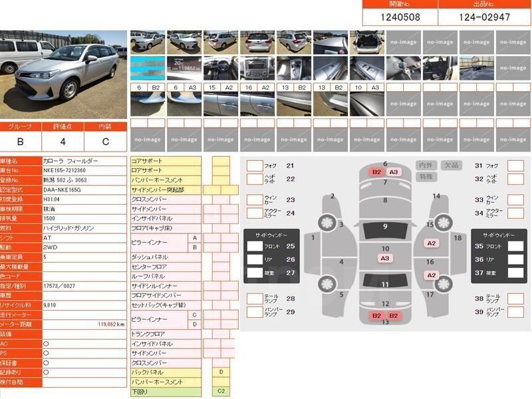Click the 内装 grade C
The width and height of the screenshot is (532, 399).
click(x=106, y=142)
